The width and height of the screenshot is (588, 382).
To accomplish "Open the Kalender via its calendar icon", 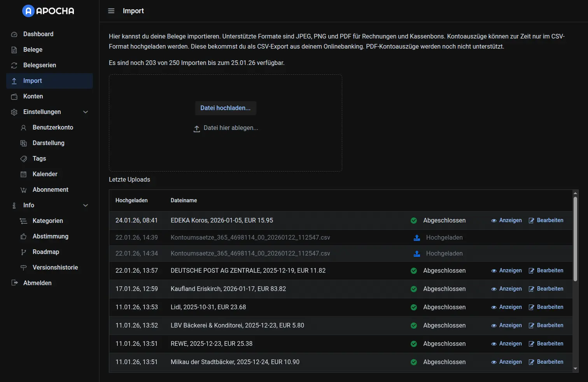I will (24, 174).
